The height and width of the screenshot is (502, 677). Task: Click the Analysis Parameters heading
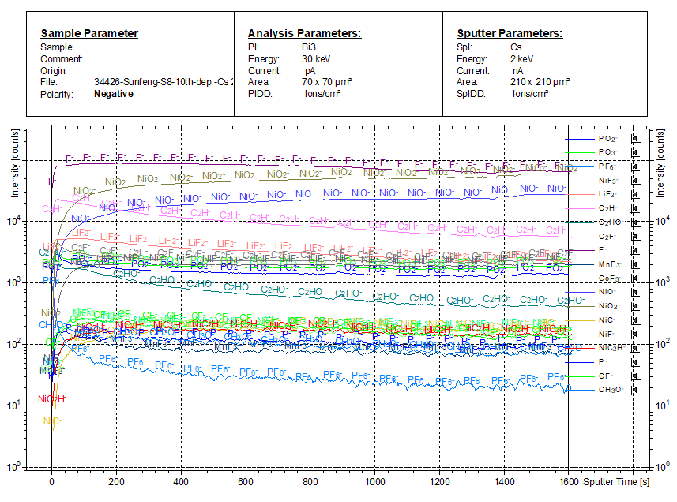304,33
